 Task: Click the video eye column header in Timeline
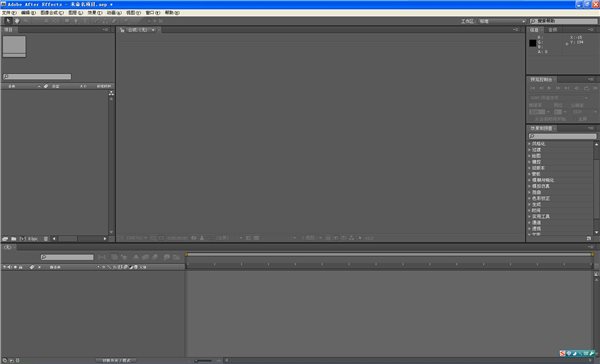[5, 267]
